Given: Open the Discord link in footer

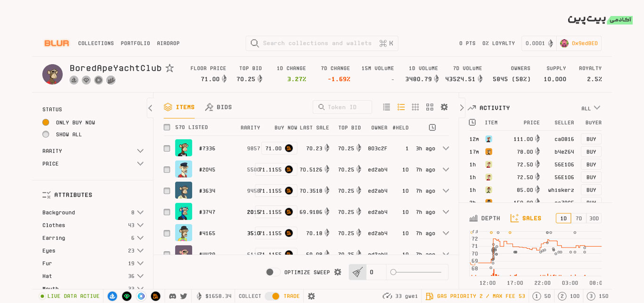Looking at the screenshot, I should coord(173,296).
